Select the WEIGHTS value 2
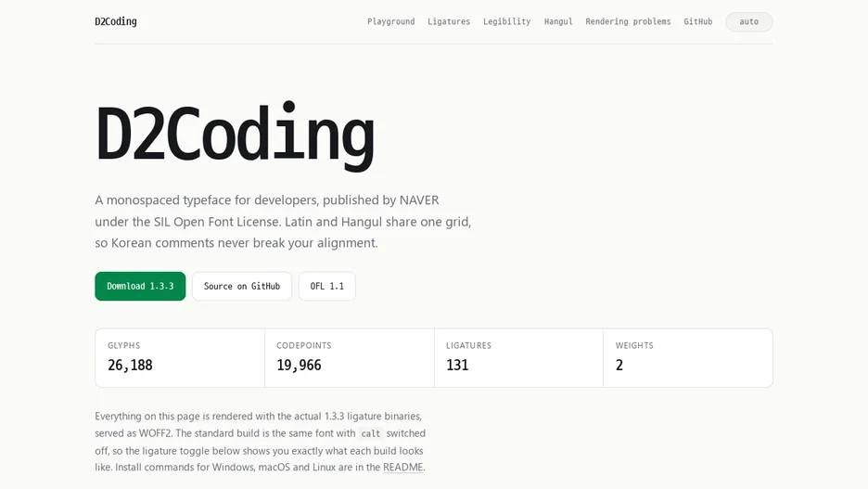Image resolution: width=868 pixels, height=489 pixels. pos(619,365)
